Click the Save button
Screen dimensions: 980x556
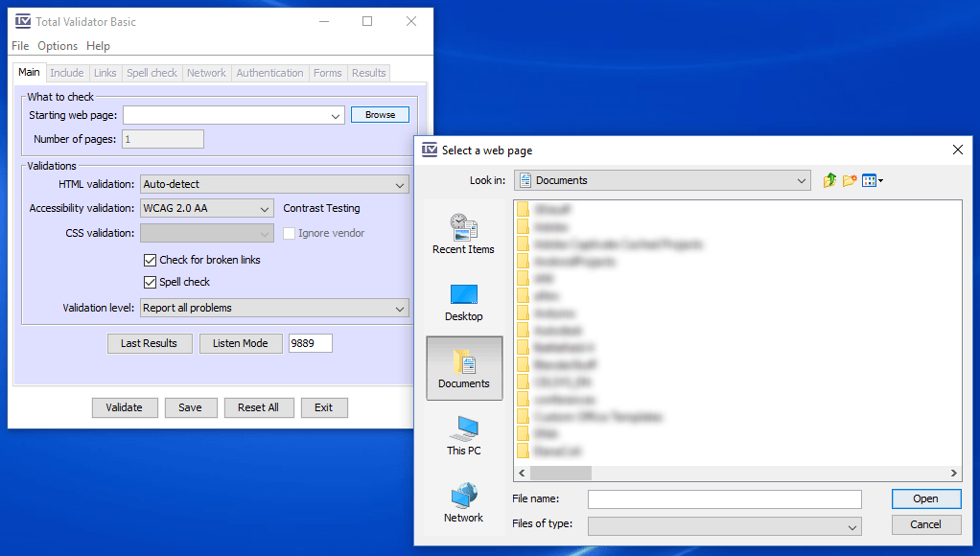[x=191, y=408]
